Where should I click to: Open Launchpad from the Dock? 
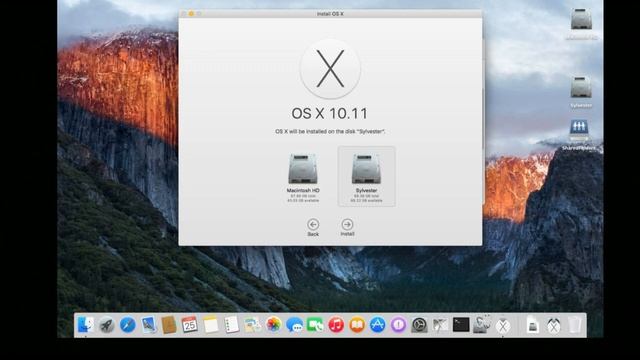[107, 325]
